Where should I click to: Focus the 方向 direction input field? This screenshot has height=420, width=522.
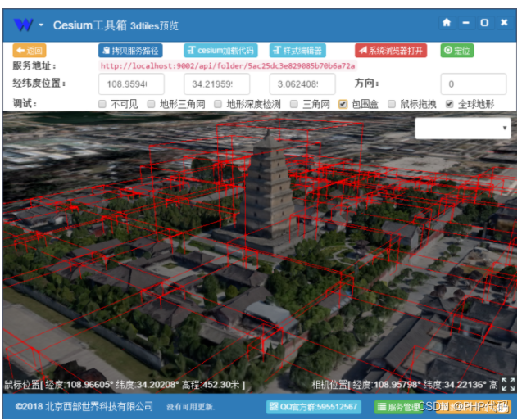tap(474, 84)
